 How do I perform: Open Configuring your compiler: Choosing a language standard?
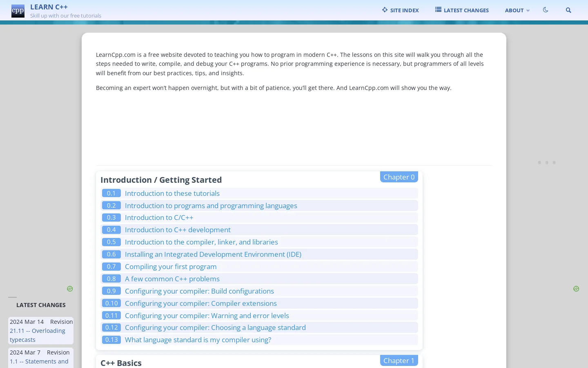click(x=215, y=328)
